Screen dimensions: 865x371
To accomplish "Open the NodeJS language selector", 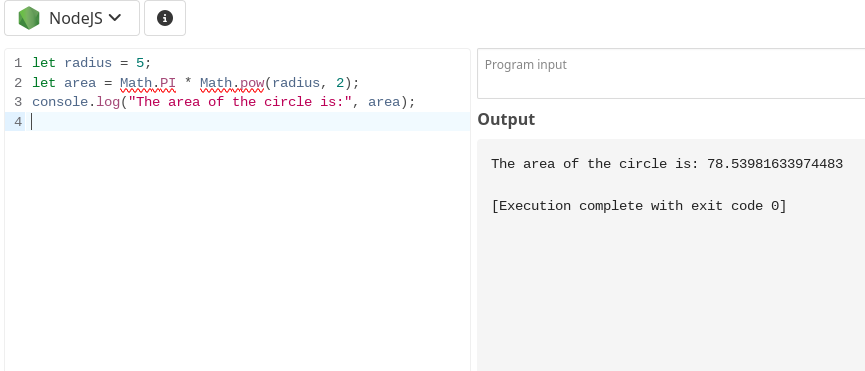I will click(x=72, y=18).
